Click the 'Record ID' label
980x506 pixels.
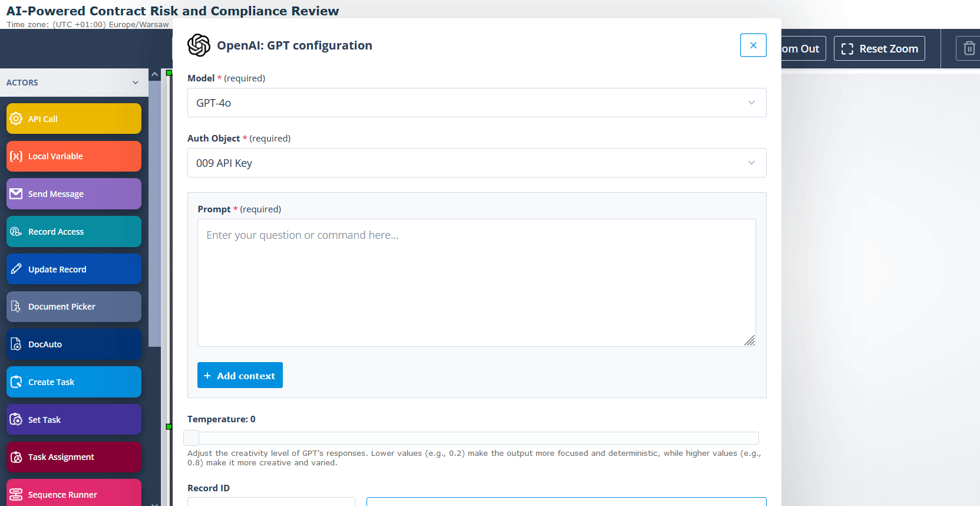pos(209,488)
